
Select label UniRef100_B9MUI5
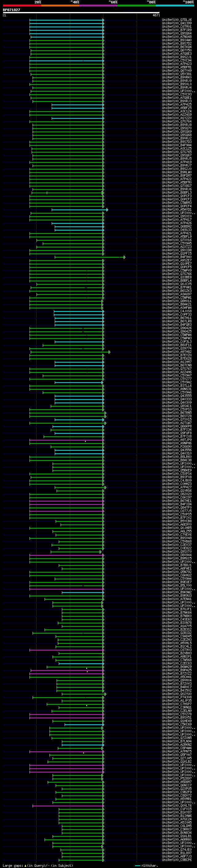coord(177,558)
